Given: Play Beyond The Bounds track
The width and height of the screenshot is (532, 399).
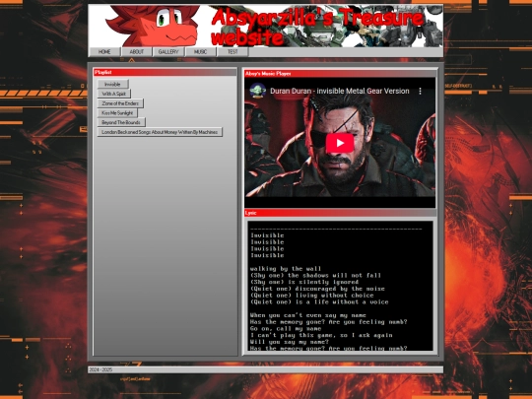Looking at the screenshot, I should point(121,122).
